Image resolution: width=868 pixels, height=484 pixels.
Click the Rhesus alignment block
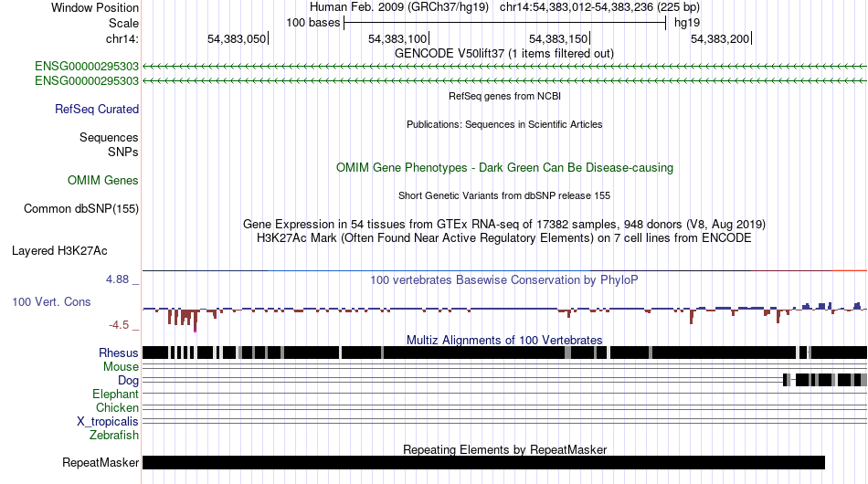(x=505, y=352)
